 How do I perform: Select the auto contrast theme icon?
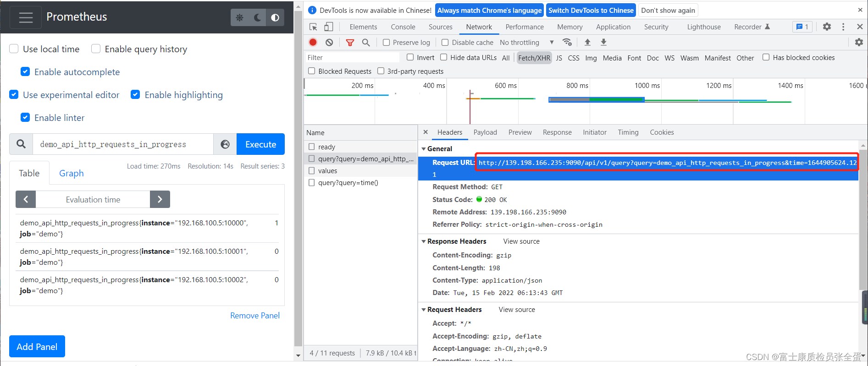pos(275,17)
